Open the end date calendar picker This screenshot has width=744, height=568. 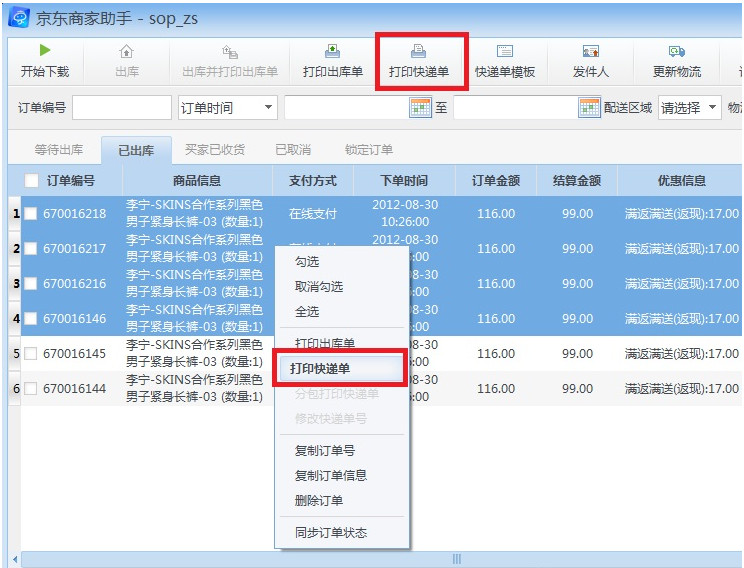[x=590, y=108]
